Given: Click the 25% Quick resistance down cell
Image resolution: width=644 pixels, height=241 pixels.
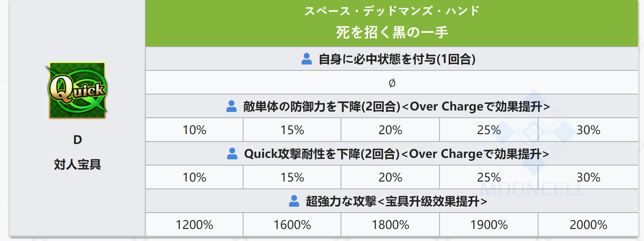Looking at the screenshot, I should (489, 177).
